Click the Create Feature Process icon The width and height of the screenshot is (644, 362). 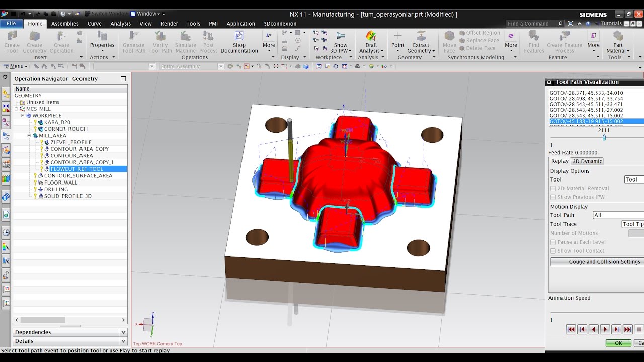[565, 36]
